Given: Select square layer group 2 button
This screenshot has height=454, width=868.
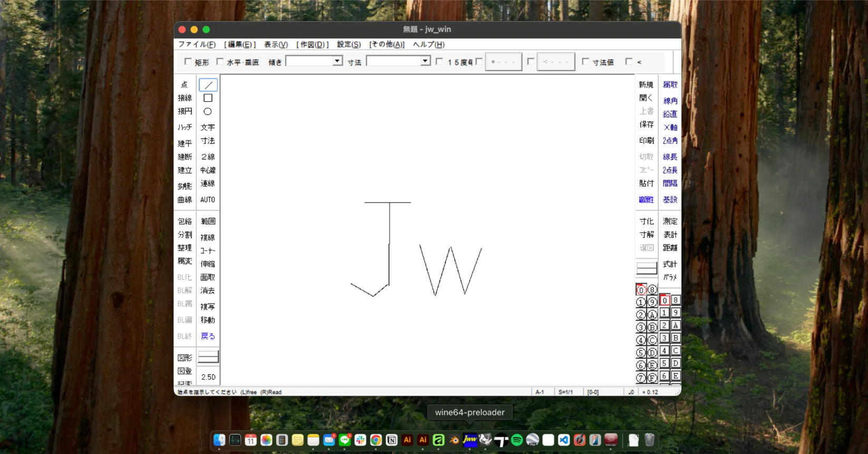Looking at the screenshot, I should [x=665, y=325].
